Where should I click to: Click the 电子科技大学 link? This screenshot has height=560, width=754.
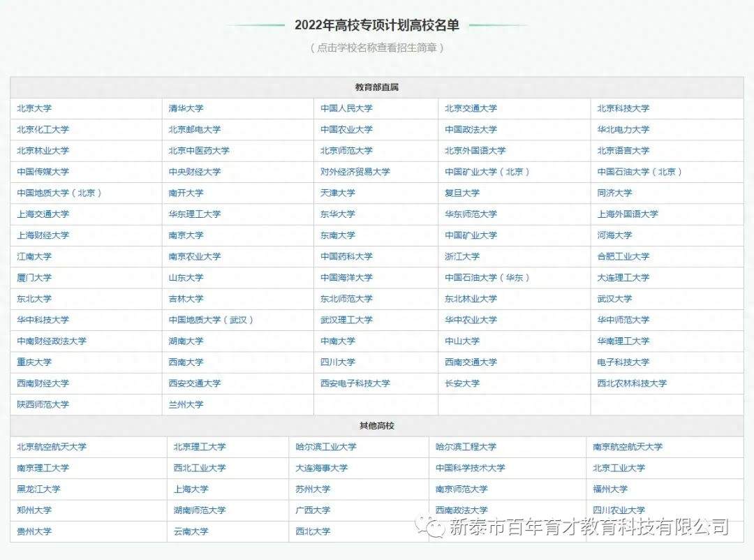click(623, 362)
